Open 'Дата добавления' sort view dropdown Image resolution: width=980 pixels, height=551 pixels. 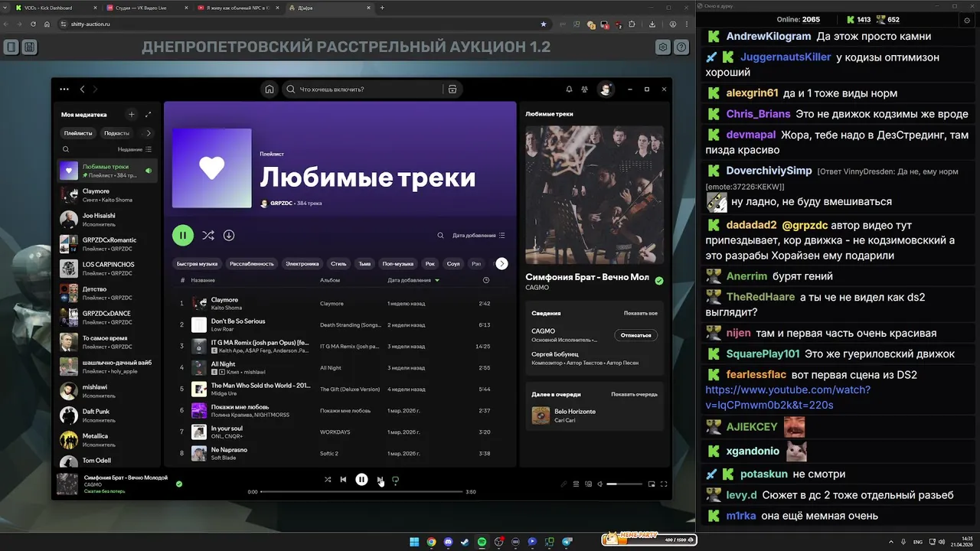(479, 236)
